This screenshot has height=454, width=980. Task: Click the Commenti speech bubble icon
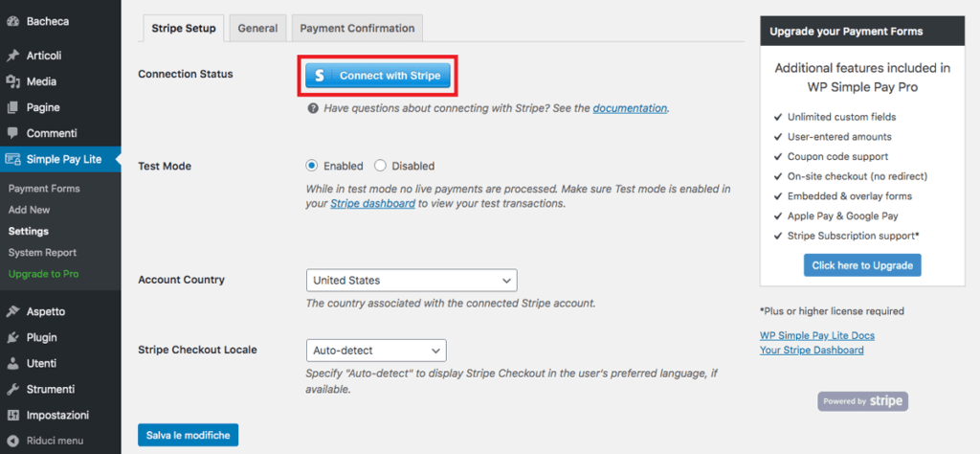(11, 133)
